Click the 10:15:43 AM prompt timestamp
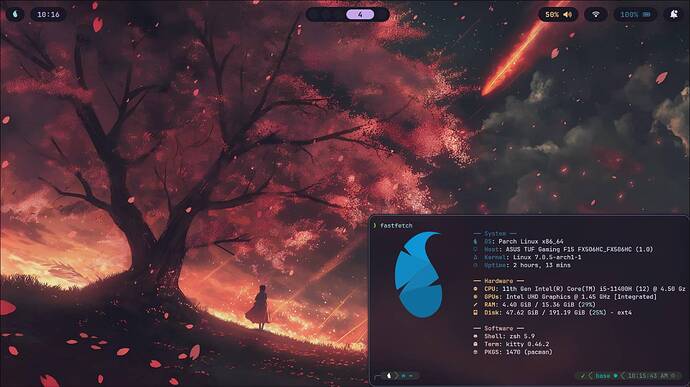This screenshot has height=387, width=690. click(648, 376)
